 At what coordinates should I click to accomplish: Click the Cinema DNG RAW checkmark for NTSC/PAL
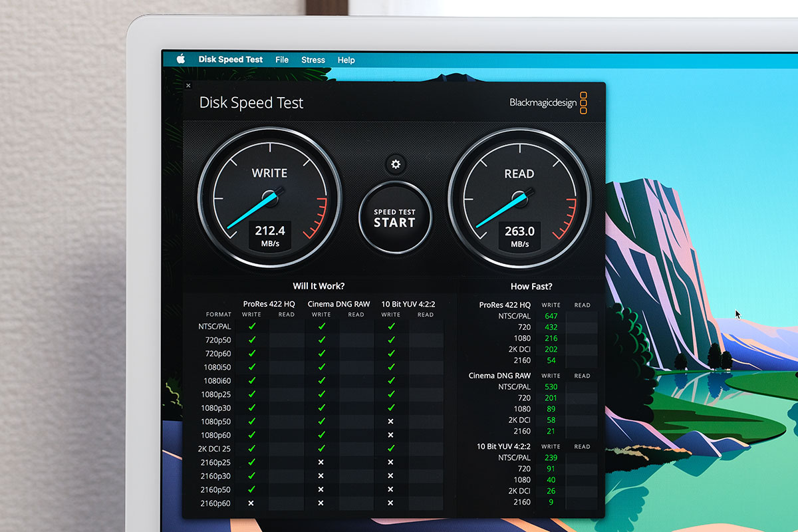321,327
